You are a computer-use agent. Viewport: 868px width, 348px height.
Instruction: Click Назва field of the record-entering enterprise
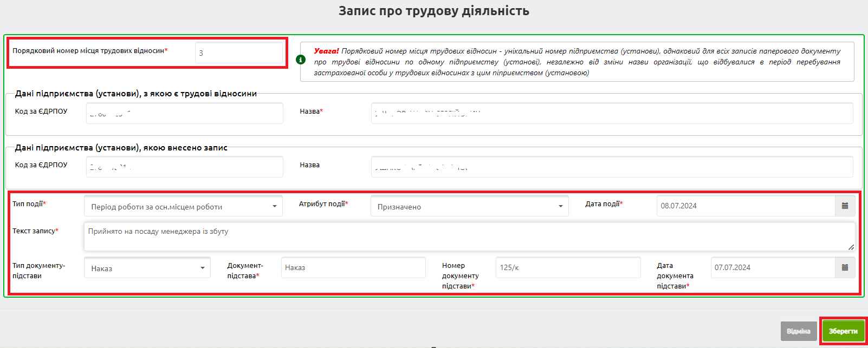[x=611, y=167]
